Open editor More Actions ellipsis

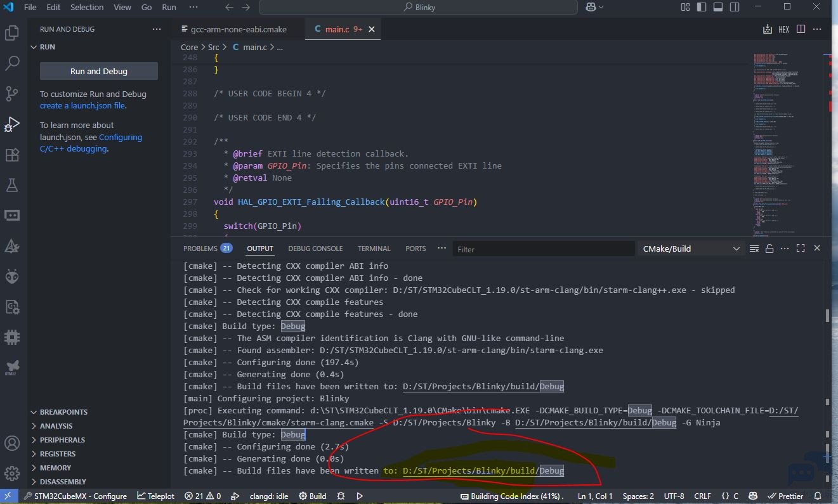817,29
